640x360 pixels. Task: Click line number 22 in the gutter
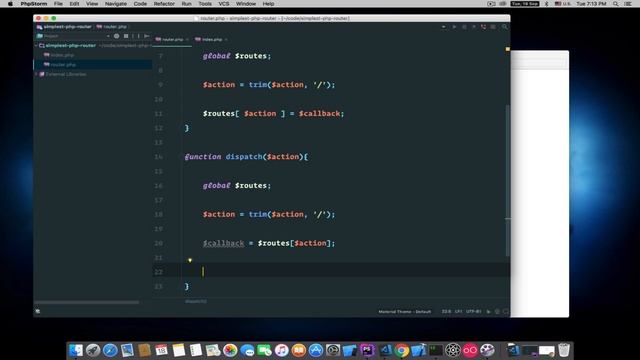point(158,272)
